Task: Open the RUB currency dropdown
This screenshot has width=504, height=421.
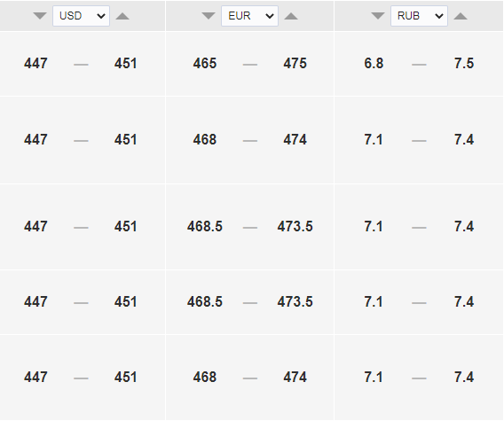Action: [419, 16]
